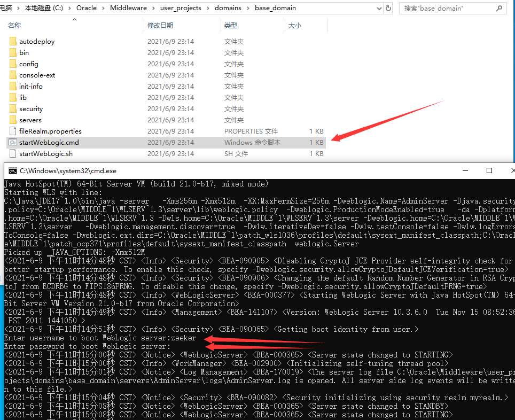This screenshot has width=515, height=420.
Task: Click the startWebLogic.sh file icon
Action: (13, 153)
